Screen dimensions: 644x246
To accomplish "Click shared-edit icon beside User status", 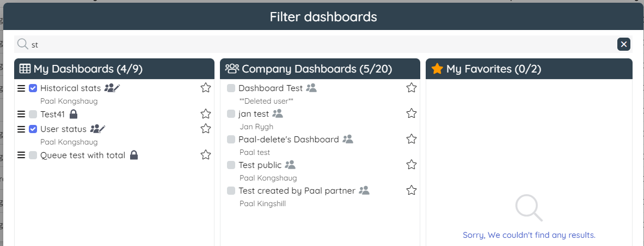I will point(97,129).
